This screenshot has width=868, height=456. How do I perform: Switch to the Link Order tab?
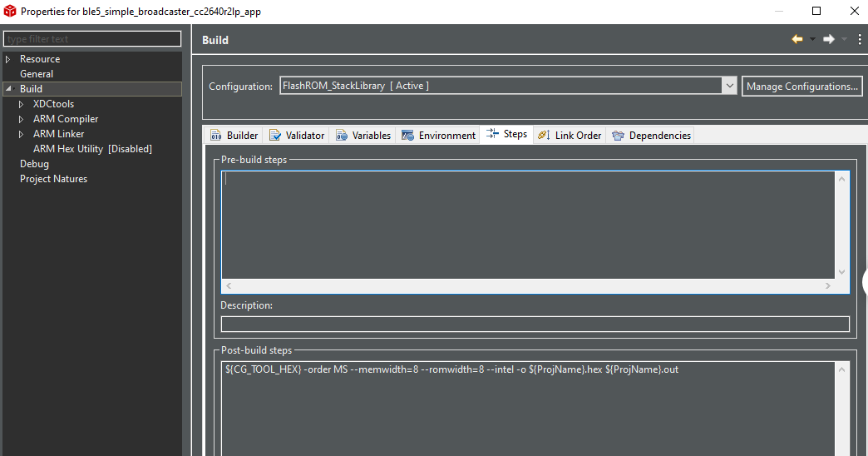pyautogui.click(x=570, y=135)
